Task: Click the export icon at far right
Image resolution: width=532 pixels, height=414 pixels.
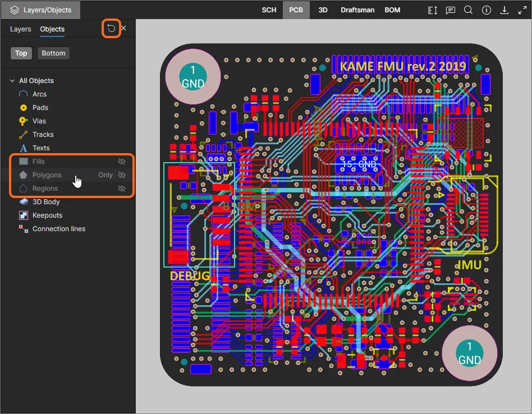Action: coord(521,10)
